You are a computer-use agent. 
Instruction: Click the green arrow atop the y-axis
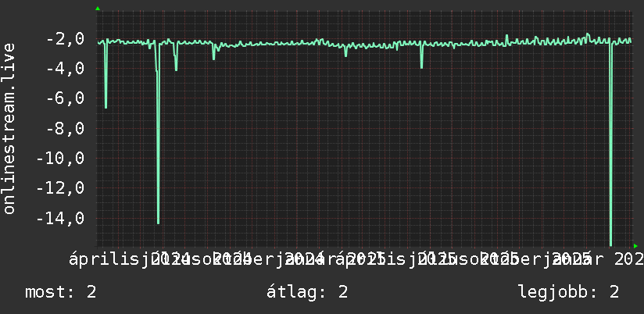pyautogui.click(x=98, y=9)
